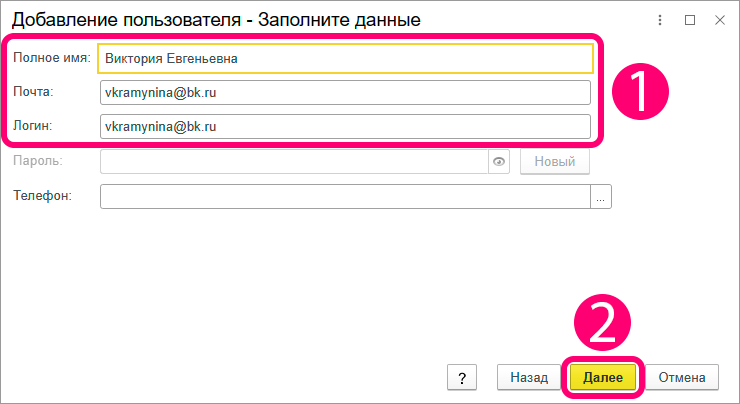Click the Пароль label

point(38,161)
